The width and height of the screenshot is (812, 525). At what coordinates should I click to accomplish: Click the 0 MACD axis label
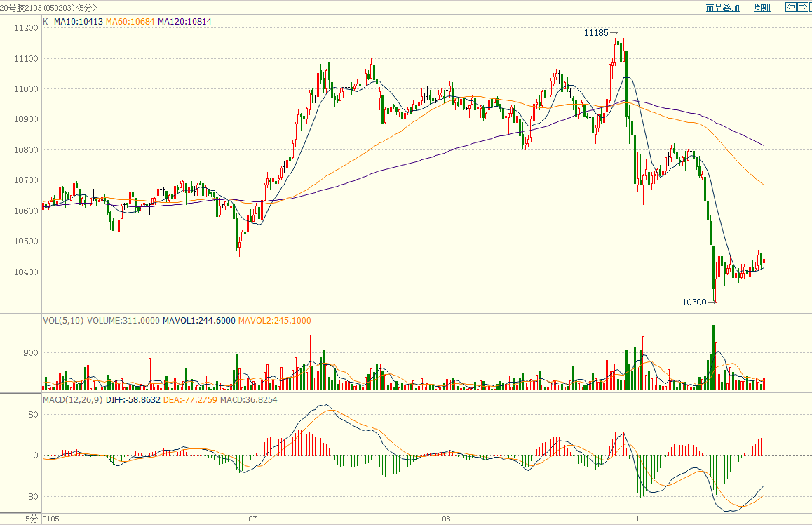point(36,456)
